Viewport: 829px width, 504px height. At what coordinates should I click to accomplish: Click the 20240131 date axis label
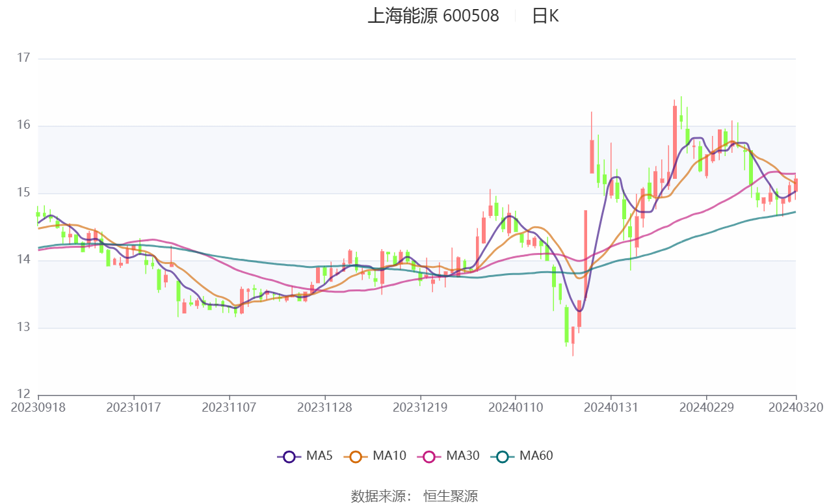coord(611,407)
